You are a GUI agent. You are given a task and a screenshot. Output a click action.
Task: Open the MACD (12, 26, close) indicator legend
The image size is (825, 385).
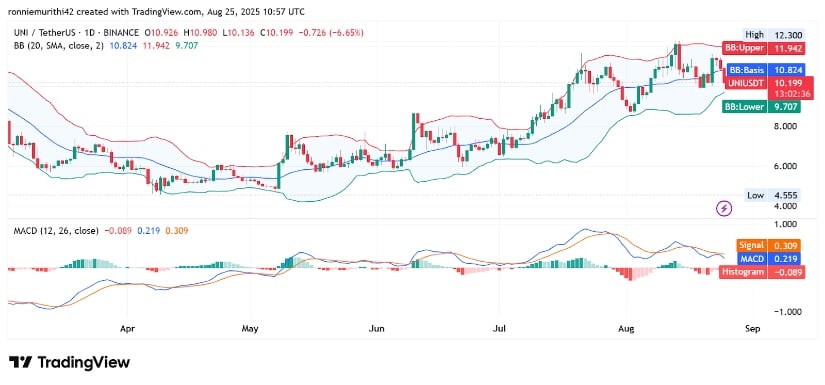[54, 230]
